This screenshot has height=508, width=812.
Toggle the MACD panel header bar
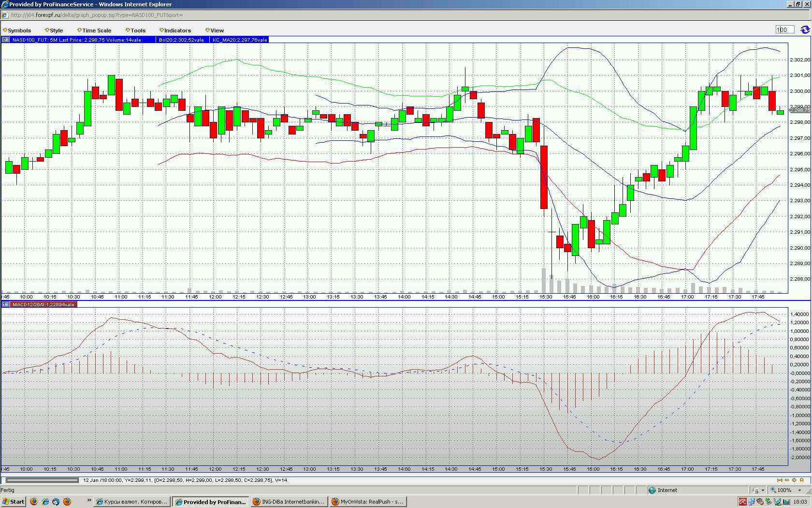coord(43,304)
